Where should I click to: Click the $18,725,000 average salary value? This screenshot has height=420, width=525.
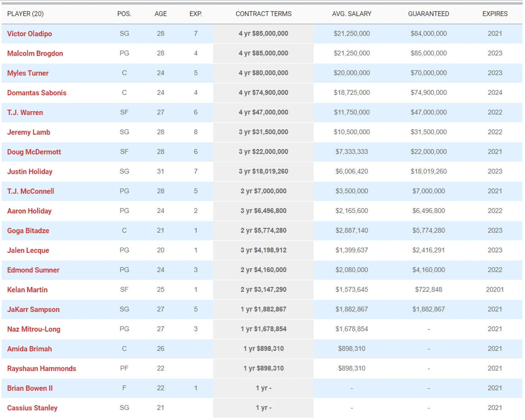coord(352,93)
